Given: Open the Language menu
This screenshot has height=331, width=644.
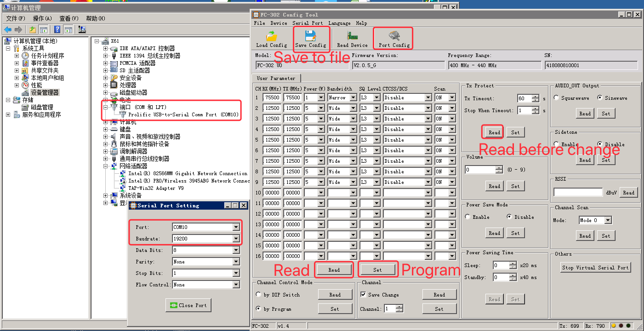Looking at the screenshot, I should [339, 23].
